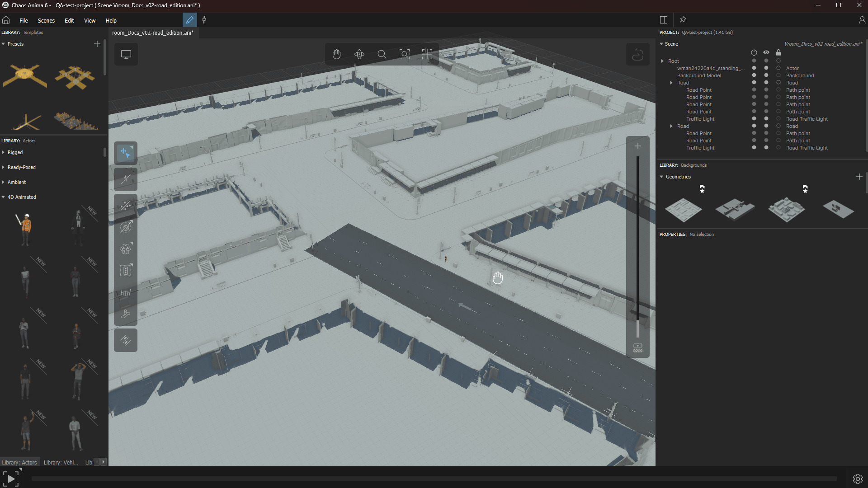This screenshot has height=488, width=868.
Task: Toggle visibility of Root node
Action: pyautogui.click(x=766, y=61)
